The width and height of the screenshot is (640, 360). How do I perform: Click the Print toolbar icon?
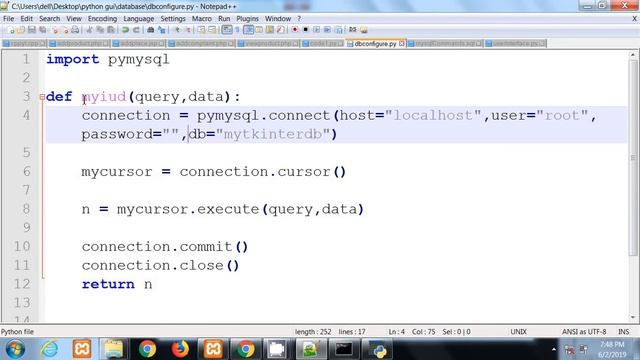point(76,30)
